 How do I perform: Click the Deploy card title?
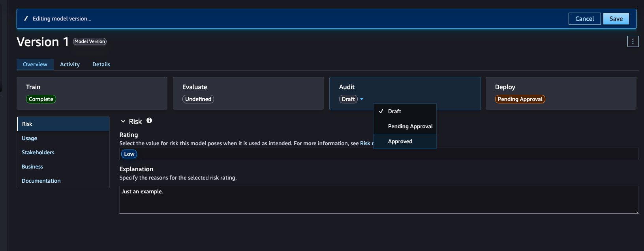pos(505,87)
